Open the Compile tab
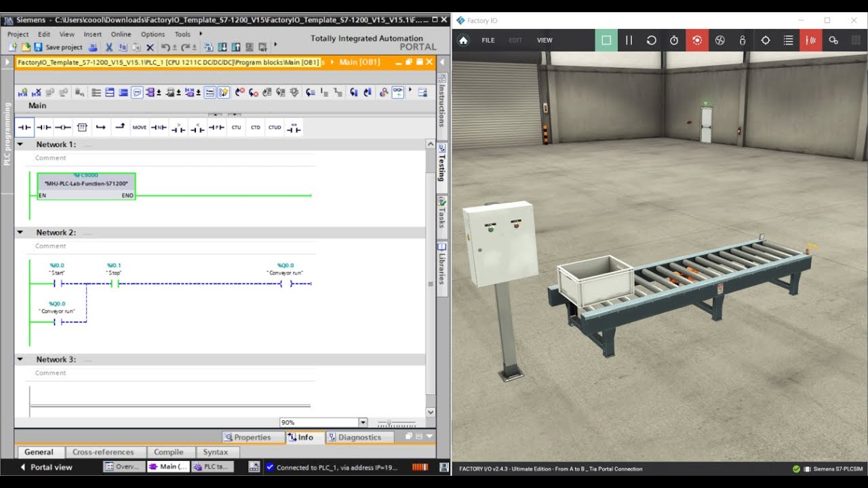This screenshot has width=868, height=488. pyautogui.click(x=168, y=452)
